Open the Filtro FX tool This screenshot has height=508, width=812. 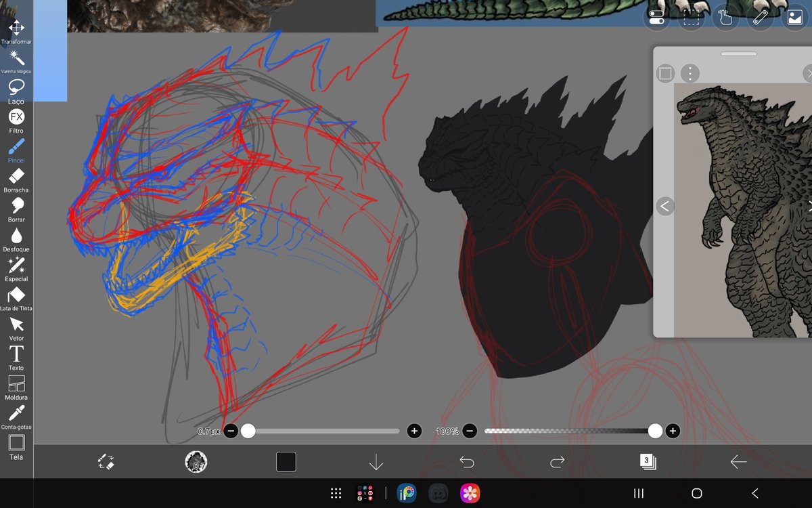[x=16, y=121]
